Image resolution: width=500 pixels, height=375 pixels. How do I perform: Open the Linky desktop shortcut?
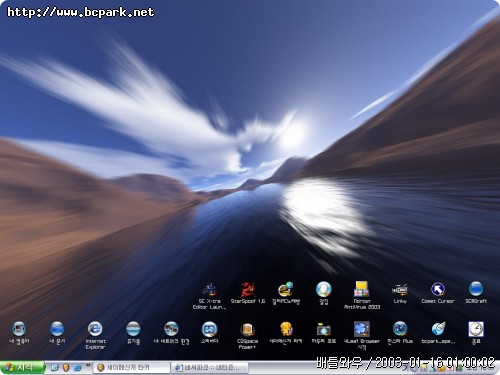point(400,293)
